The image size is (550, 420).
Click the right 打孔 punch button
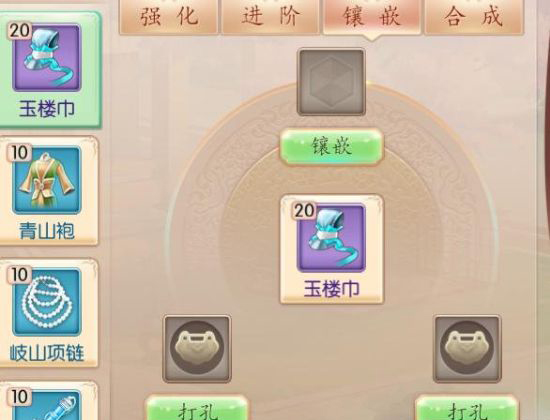(x=467, y=408)
